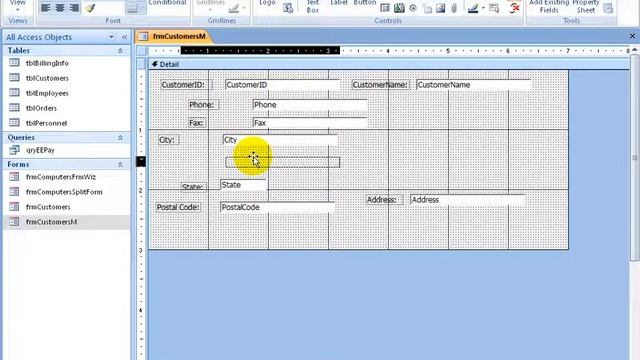Select the Fax text box control

[310, 123]
